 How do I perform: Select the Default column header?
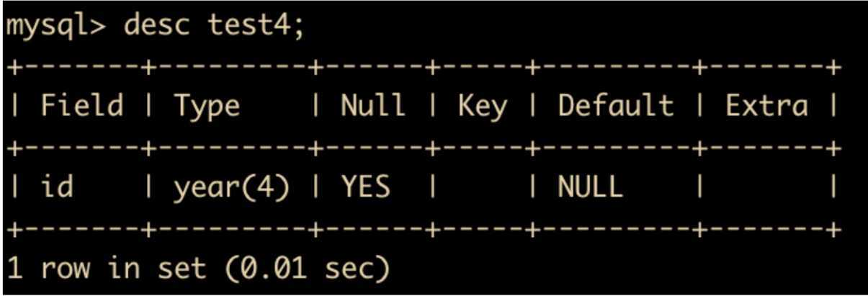(x=616, y=107)
